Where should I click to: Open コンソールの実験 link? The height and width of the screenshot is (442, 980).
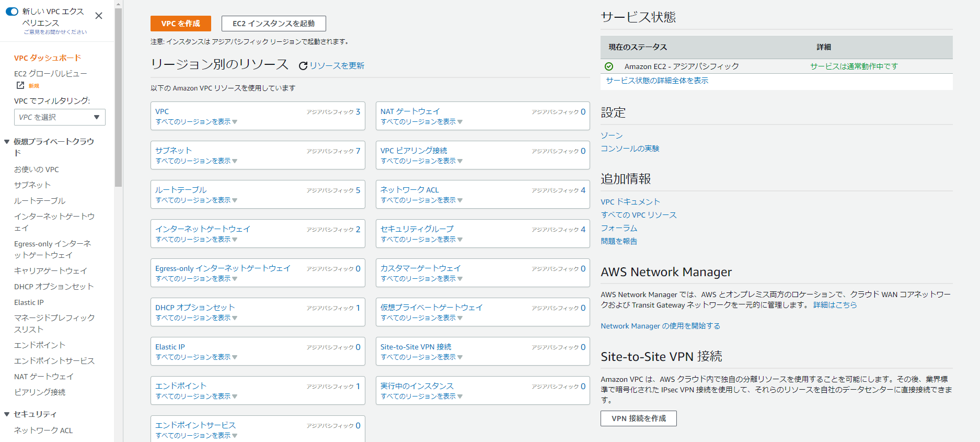[630, 149]
